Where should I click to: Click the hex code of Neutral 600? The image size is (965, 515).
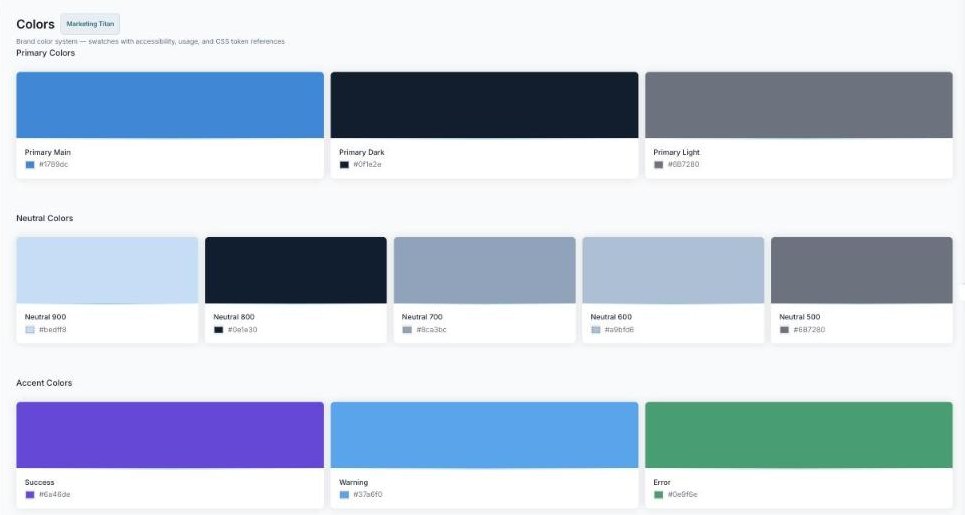click(619, 330)
